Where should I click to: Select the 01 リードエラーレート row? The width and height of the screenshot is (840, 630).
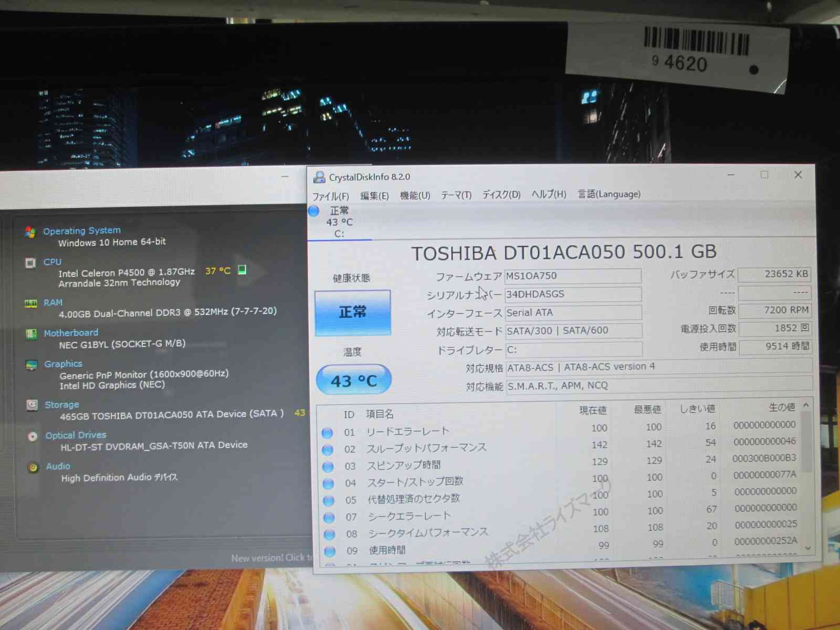tap(407, 432)
